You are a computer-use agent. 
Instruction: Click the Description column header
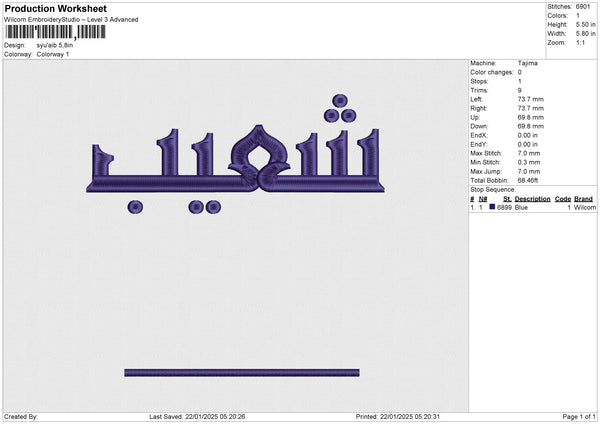532,199
